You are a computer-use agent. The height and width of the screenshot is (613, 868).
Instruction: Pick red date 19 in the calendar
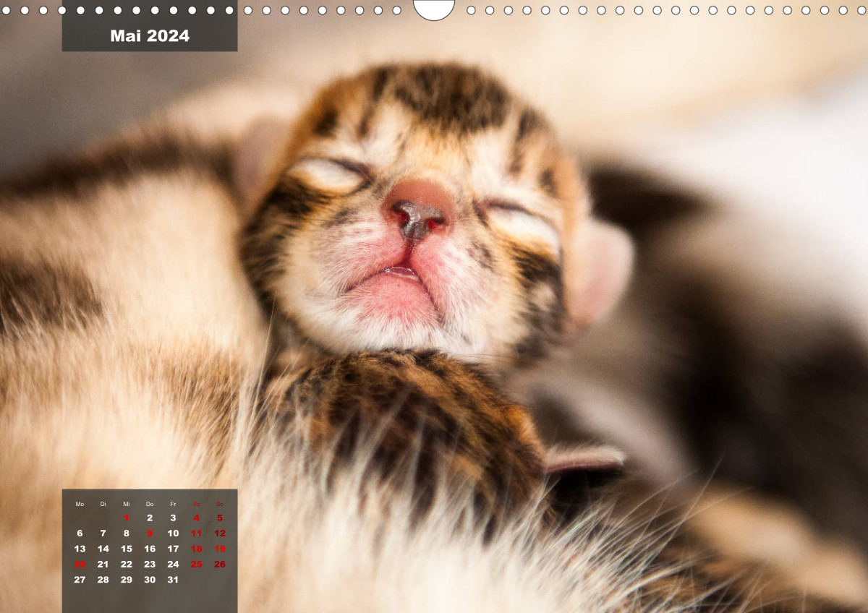pos(220,549)
